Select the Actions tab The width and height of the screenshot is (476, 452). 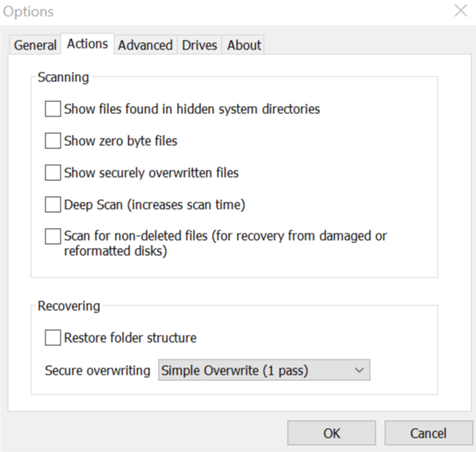(88, 44)
